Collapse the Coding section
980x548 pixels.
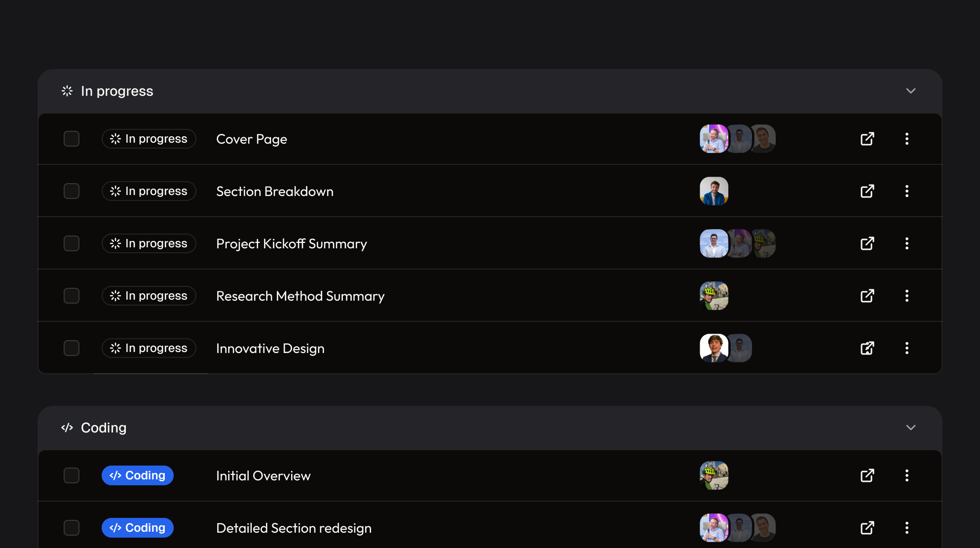coord(911,428)
